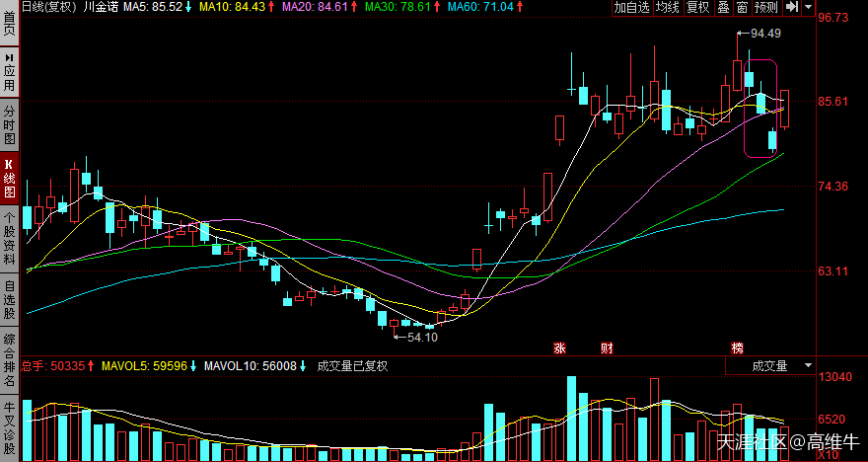Viewport: 868px width, 462px height.
Task: Click the MA30: 78.61 indicator label
Action: pos(402,7)
